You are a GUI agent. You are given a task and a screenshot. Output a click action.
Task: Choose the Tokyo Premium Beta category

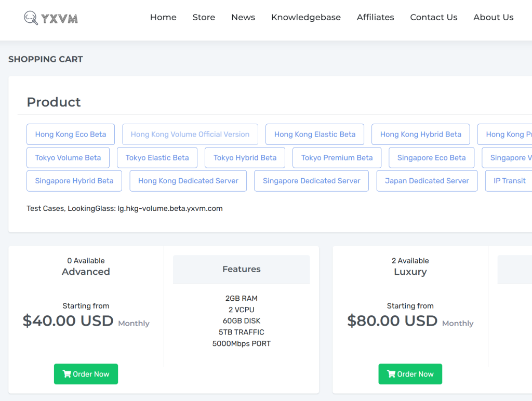[337, 158]
